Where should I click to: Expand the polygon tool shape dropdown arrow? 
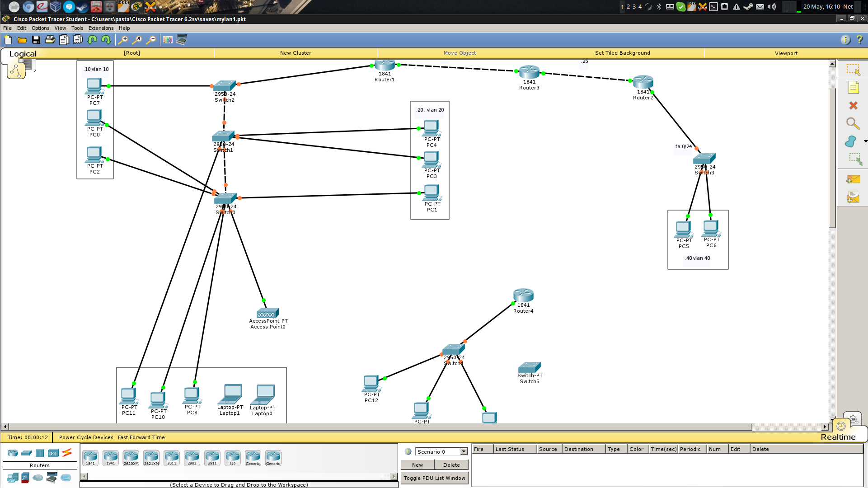(865, 141)
